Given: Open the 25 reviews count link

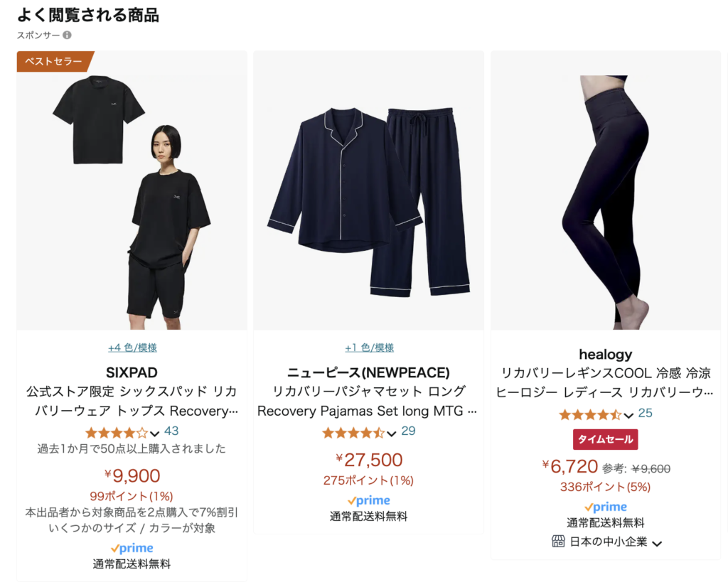Looking at the screenshot, I should [x=646, y=413].
